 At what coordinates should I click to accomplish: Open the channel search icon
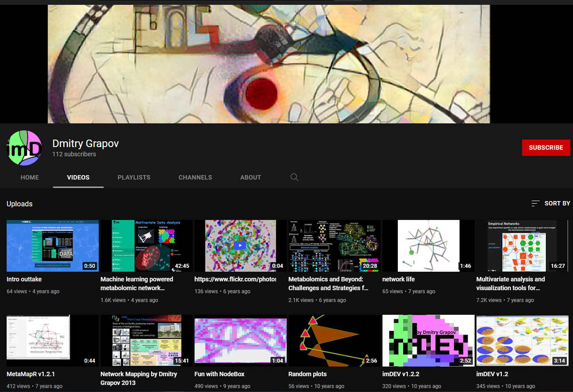[294, 177]
